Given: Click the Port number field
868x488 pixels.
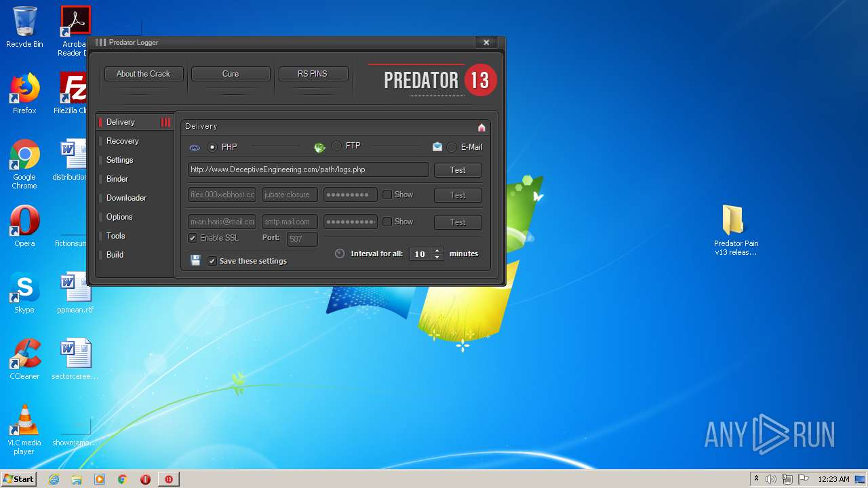Looking at the screenshot, I should 302,239.
